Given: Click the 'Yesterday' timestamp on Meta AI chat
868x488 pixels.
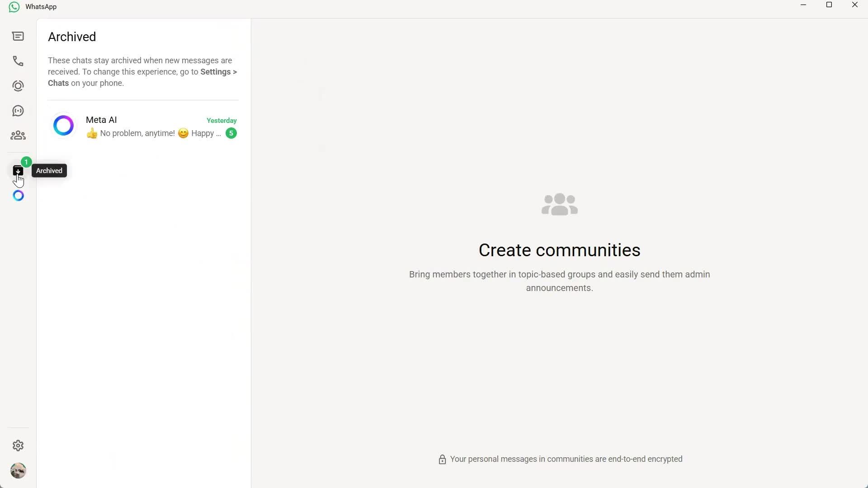Looking at the screenshot, I should [221, 121].
